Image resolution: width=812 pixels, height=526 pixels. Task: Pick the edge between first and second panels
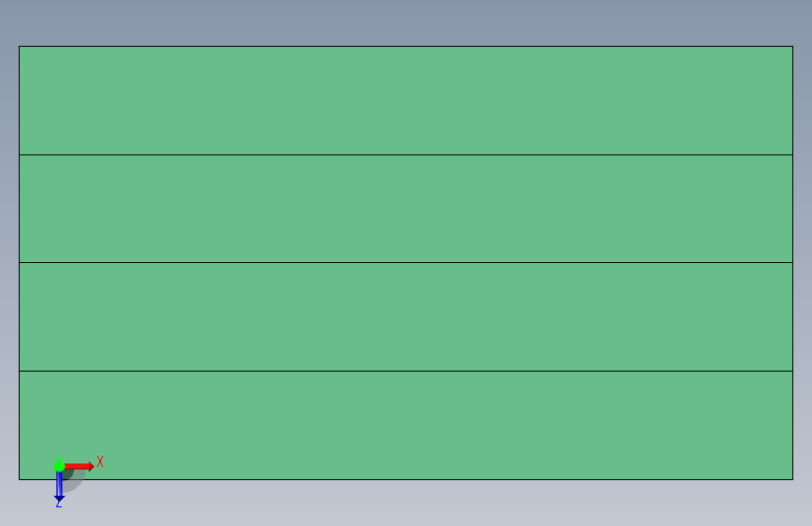click(x=406, y=154)
